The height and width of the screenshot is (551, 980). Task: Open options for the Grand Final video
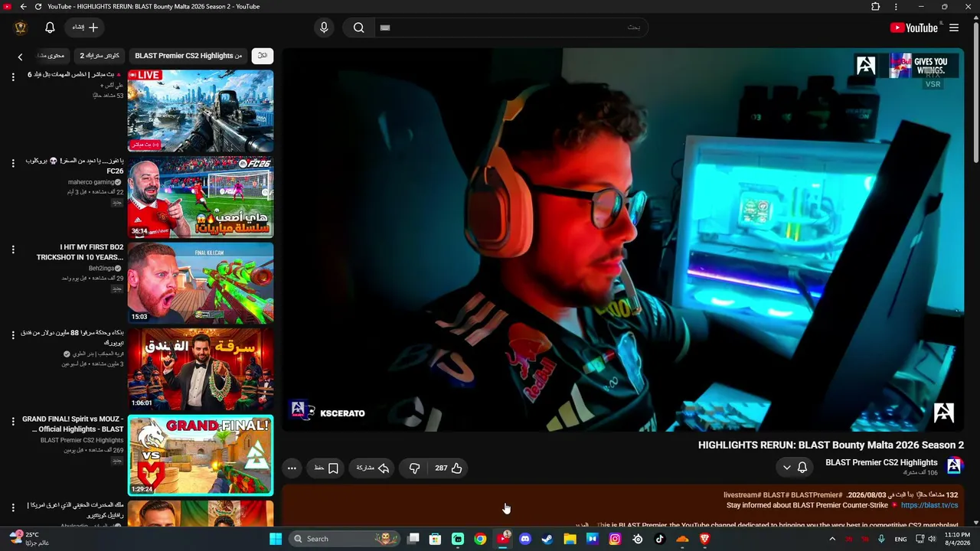tap(13, 421)
